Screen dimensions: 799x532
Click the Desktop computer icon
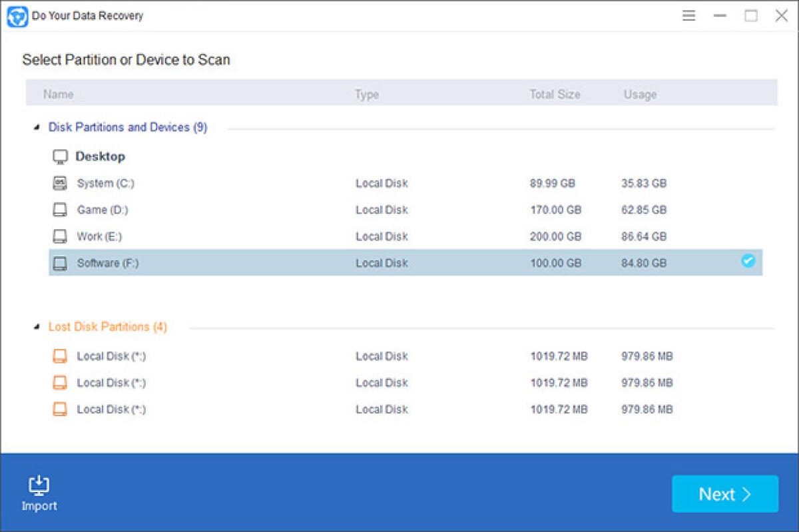[x=60, y=156]
